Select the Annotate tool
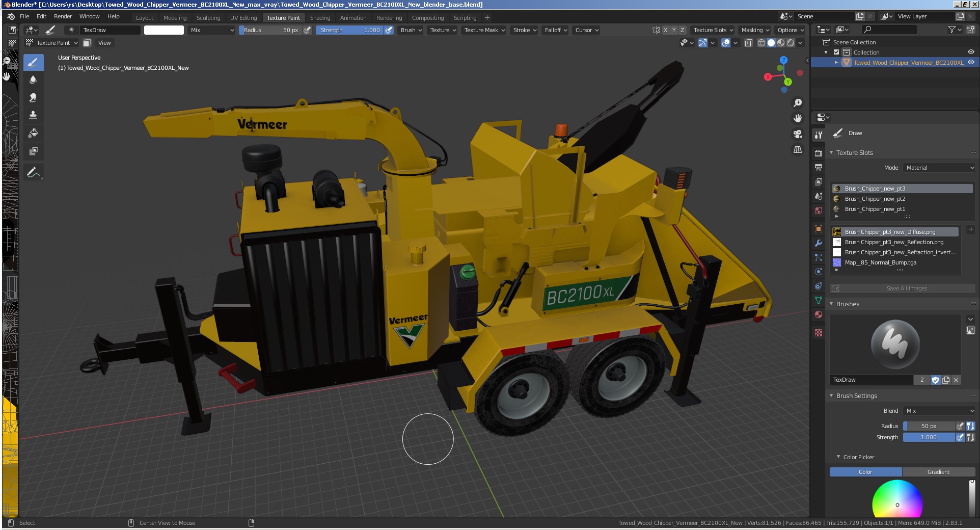Image resolution: width=980 pixels, height=530 pixels. 33,173
